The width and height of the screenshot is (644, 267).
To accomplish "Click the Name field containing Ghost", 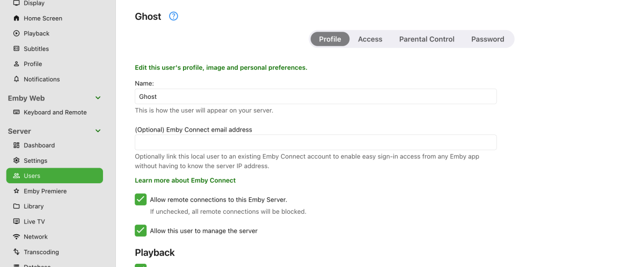I will [x=316, y=97].
